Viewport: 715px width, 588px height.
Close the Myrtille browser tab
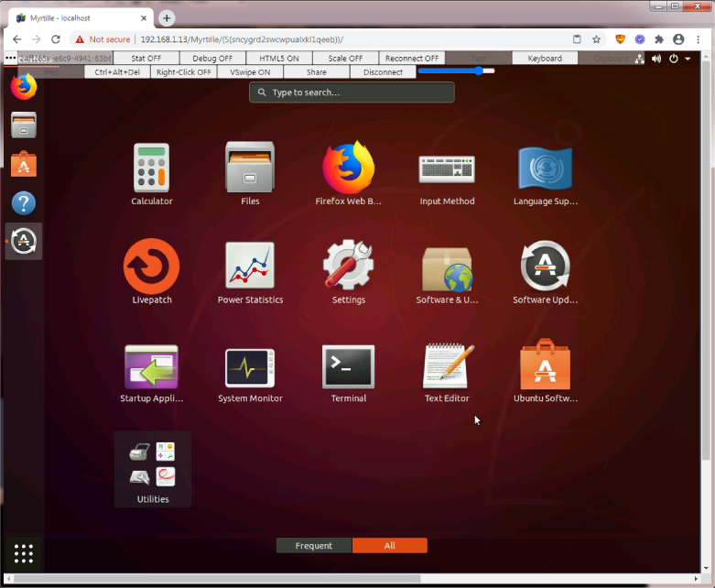144,18
